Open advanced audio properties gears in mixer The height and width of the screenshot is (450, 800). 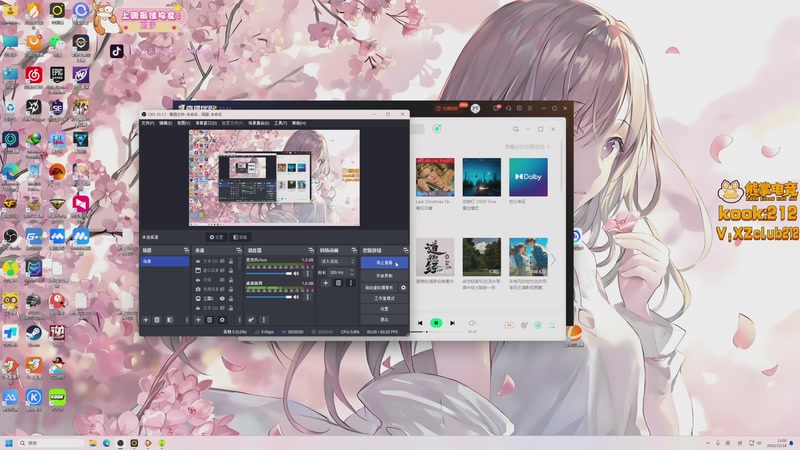click(x=251, y=320)
